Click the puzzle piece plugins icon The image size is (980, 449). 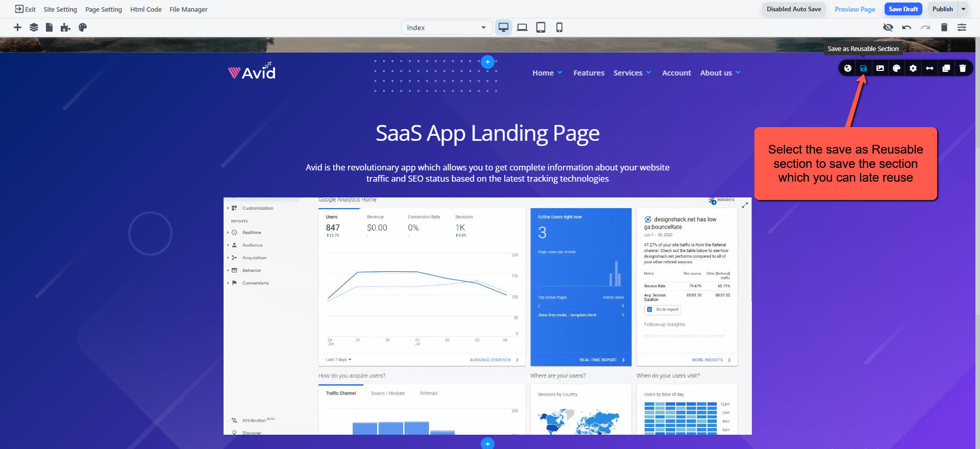[65, 28]
